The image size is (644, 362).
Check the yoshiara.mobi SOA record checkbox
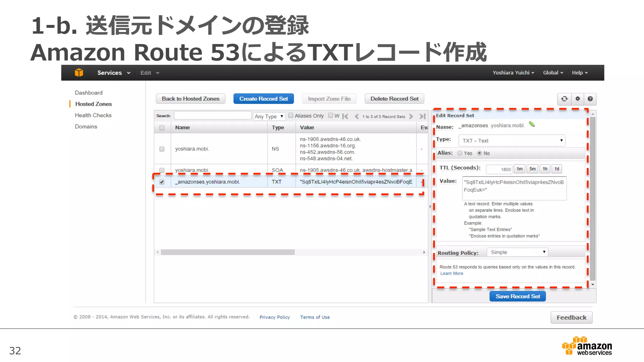[162, 170]
